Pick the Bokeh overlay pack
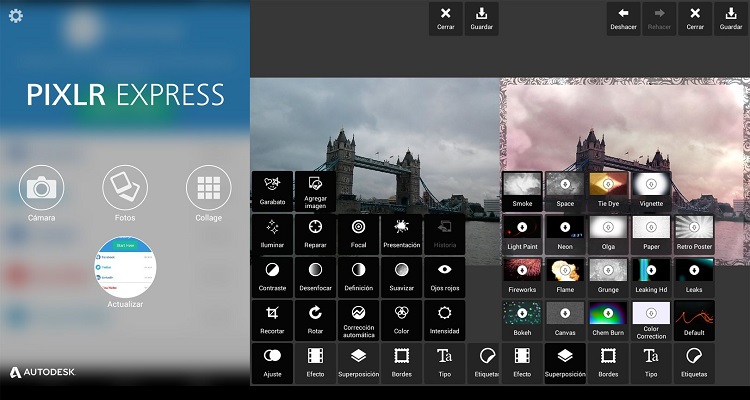This screenshot has width=750, height=400. [522, 320]
